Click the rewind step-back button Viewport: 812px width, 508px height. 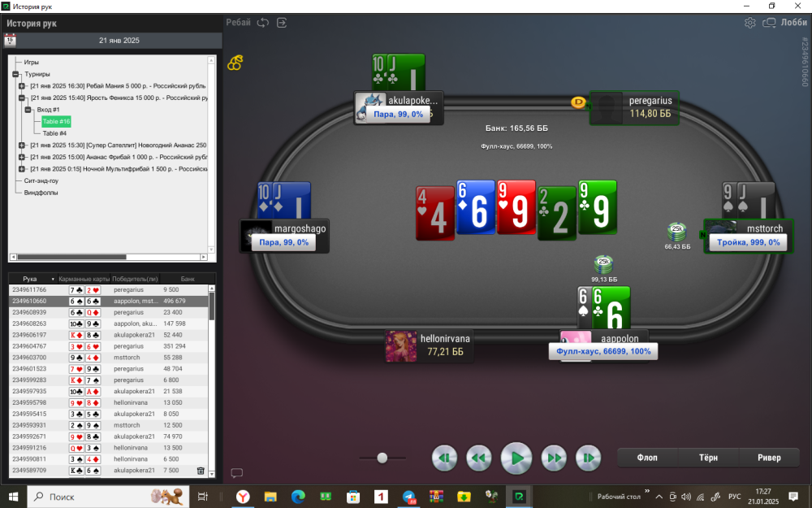point(479,458)
